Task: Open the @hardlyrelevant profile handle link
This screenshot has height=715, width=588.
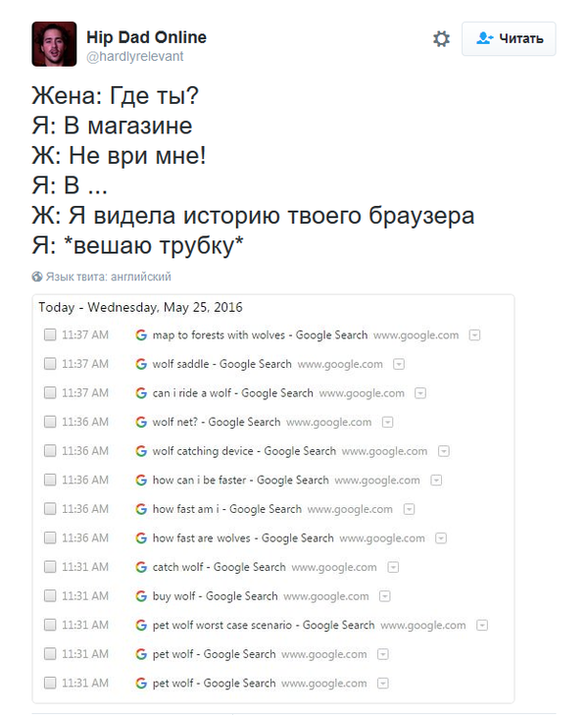Action: click(134, 57)
